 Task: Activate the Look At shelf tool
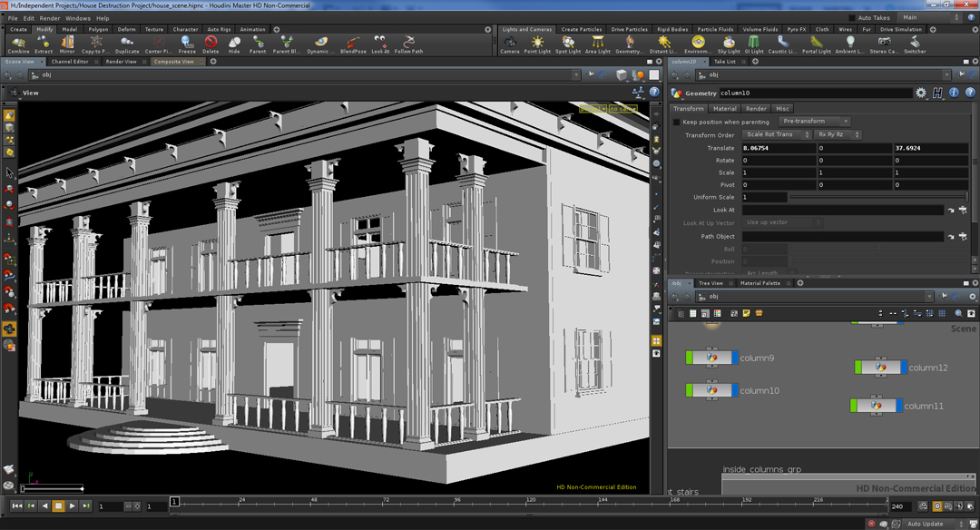(x=380, y=44)
